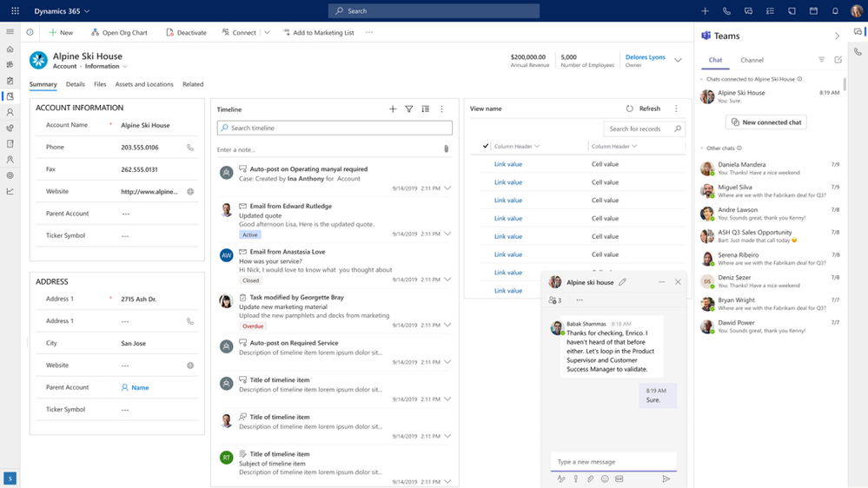Call the phone number 203.555.0106
Viewport: 868px width, 488px height.
[190, 147]
